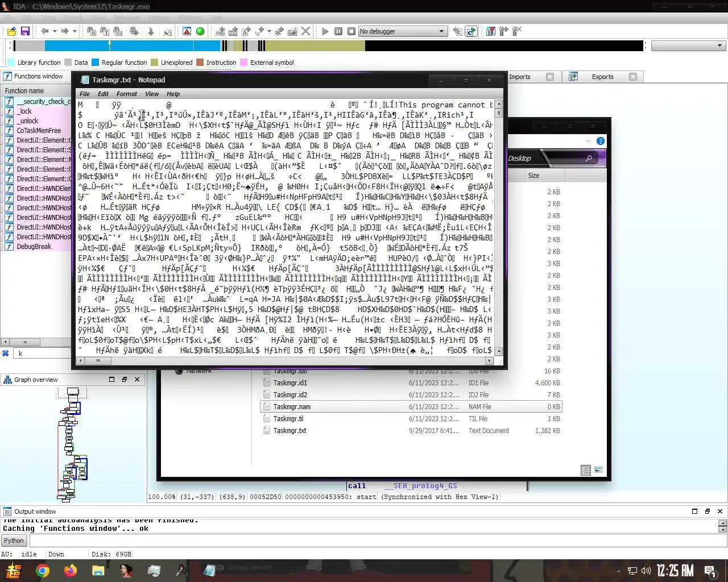Image resolution: width=728 pixels, height=582 pixels.
Task: Click the Python button in output window
Action: (14, 541)
